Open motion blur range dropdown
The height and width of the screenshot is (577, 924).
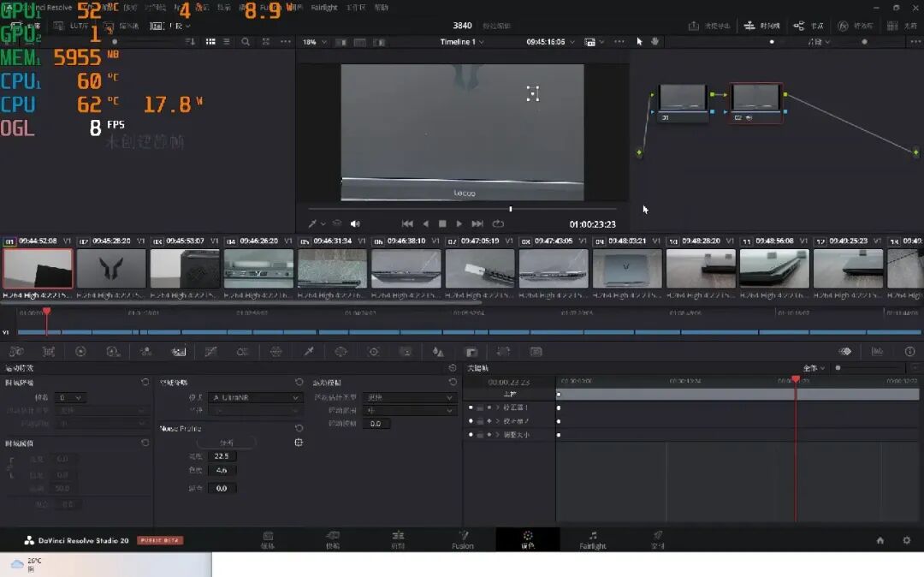(x=410, y=410)
